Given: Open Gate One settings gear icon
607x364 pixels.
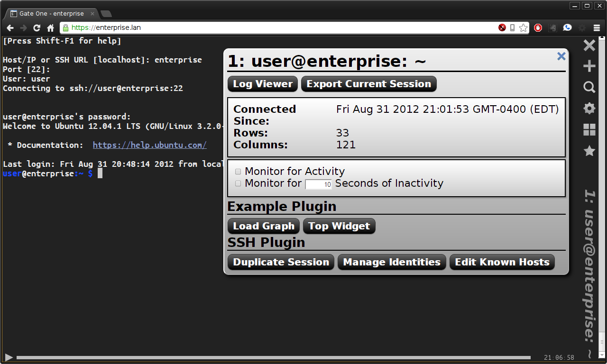Looking at the screenshot, I should 589,109.
